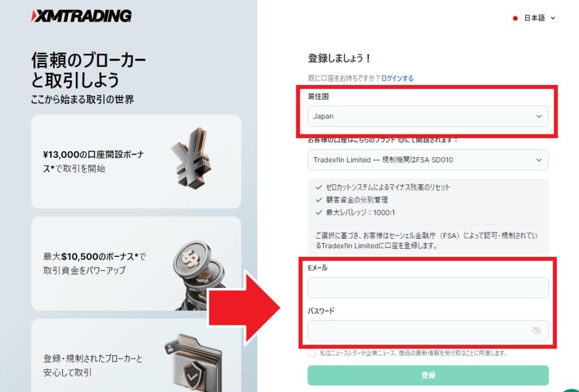Expand the Tradexfin Limited brand dropdown
The image size is (579, 392).
pos(428,160)
